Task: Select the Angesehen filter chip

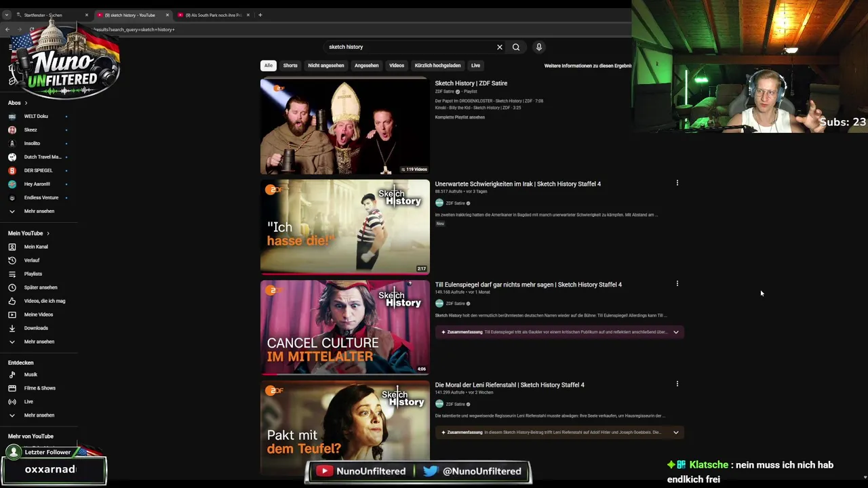Action: tap(366, 66)
